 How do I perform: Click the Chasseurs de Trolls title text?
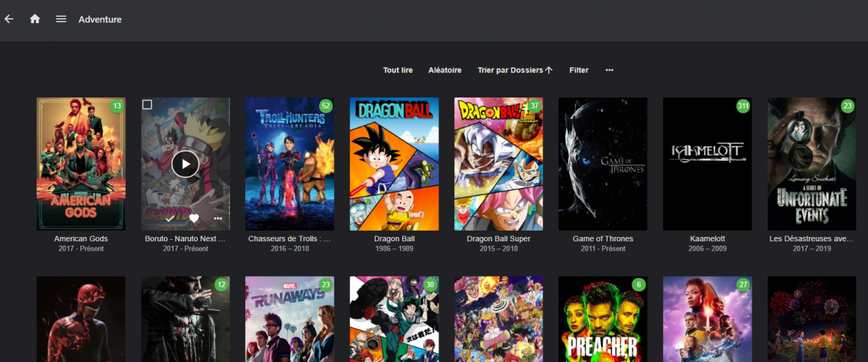click(x=289, y=238)
